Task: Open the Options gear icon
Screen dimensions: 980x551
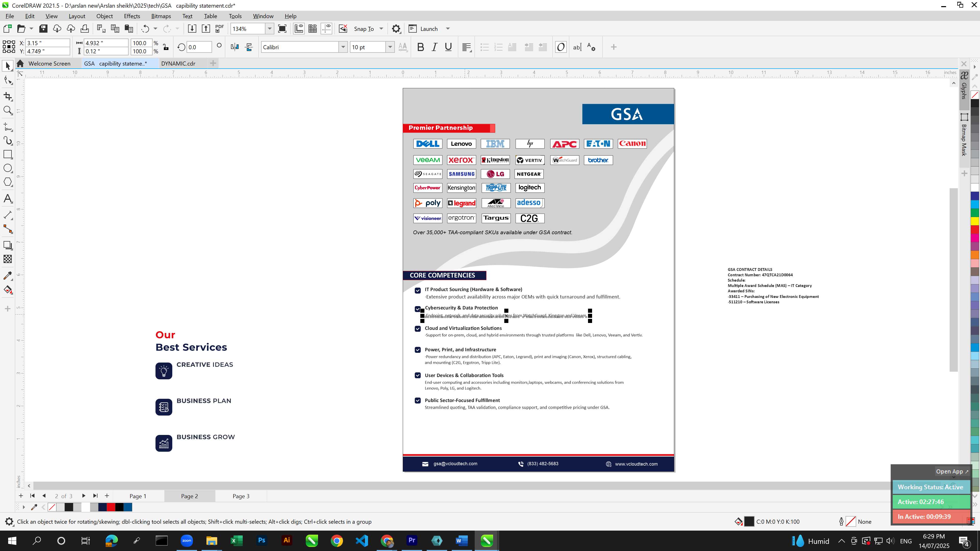Action: point(396,29)
